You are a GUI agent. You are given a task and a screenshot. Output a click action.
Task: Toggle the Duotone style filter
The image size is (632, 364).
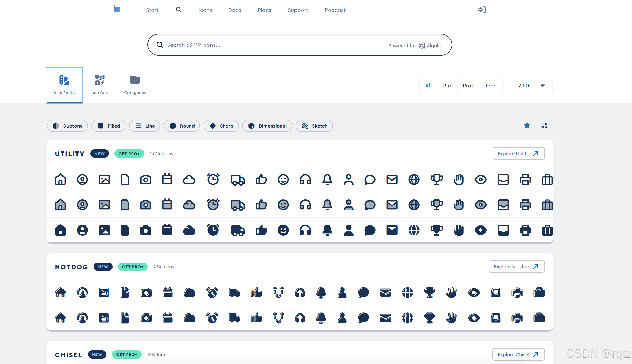[x=67, y=126]
